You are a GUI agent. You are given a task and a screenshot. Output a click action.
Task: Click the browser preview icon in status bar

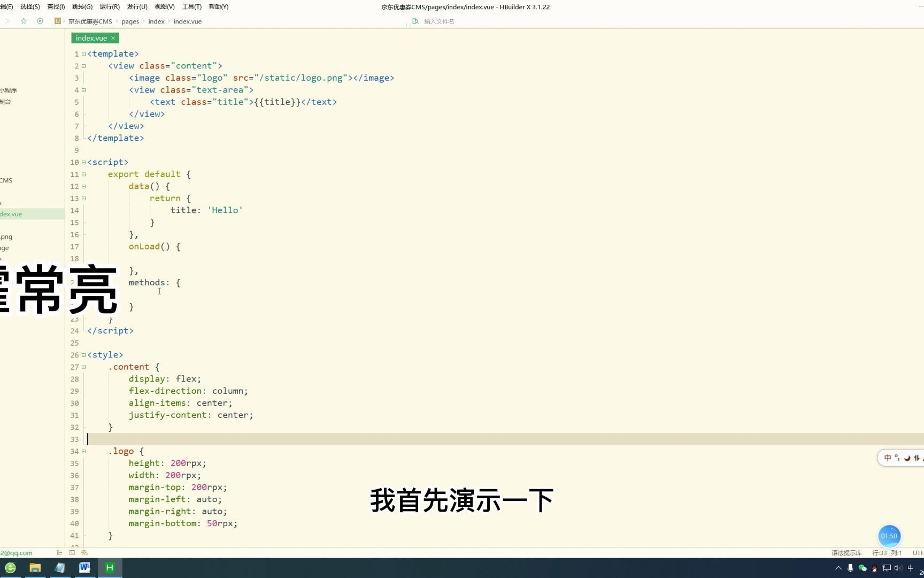tap(84, 552)
